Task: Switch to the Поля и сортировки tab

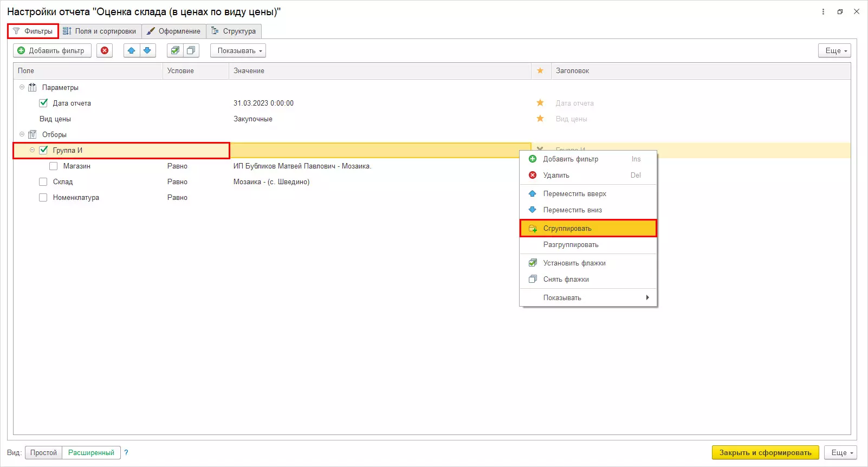Action: pyautogui.click(x=100, y=31)
